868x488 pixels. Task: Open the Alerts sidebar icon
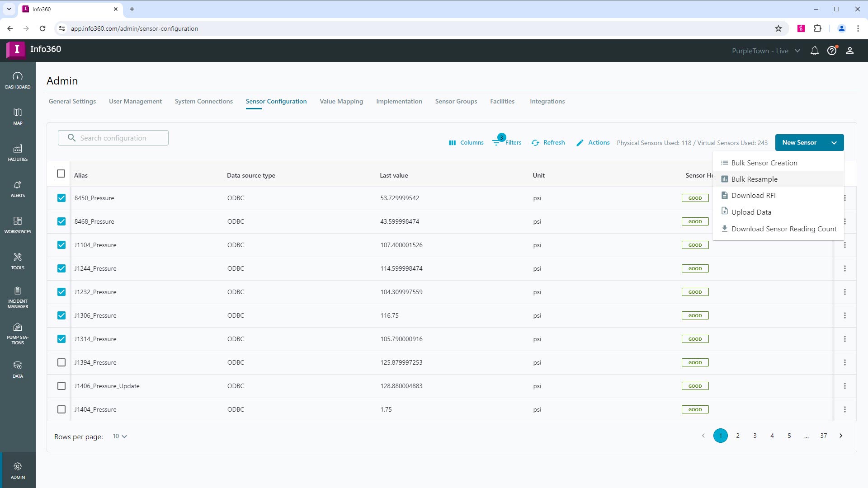click(18, 188)
